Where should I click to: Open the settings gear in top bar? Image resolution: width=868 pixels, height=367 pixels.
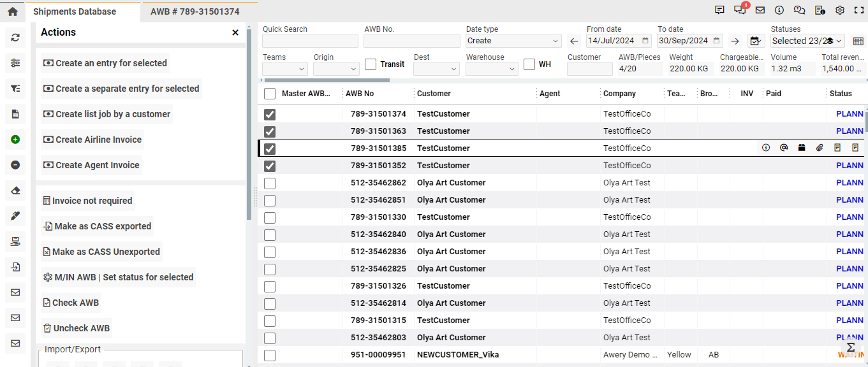click(x=840, y=10)
